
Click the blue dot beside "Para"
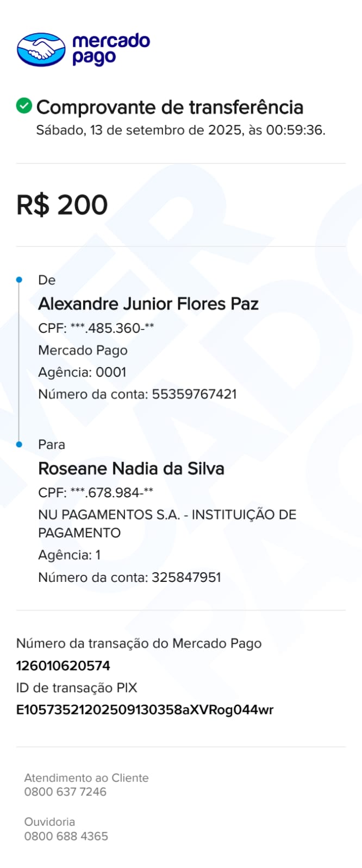point(20,445)
